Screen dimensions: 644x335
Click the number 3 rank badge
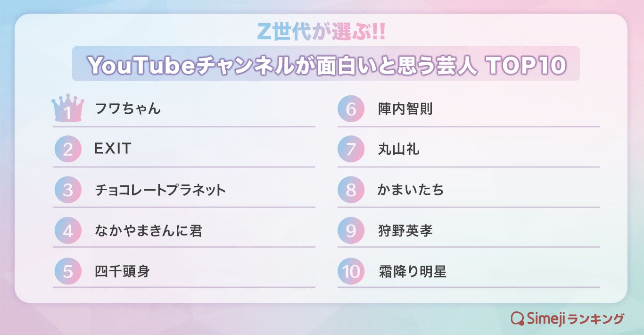pos(68,190)
